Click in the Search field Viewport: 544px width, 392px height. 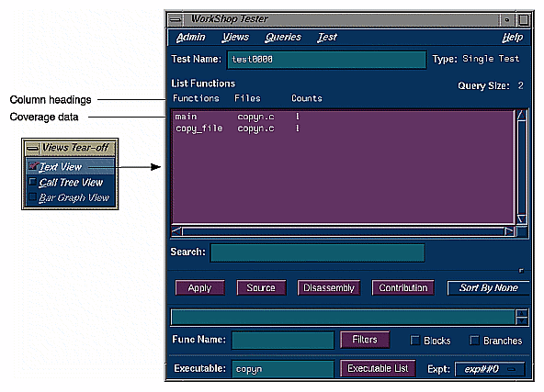(317, 252)
